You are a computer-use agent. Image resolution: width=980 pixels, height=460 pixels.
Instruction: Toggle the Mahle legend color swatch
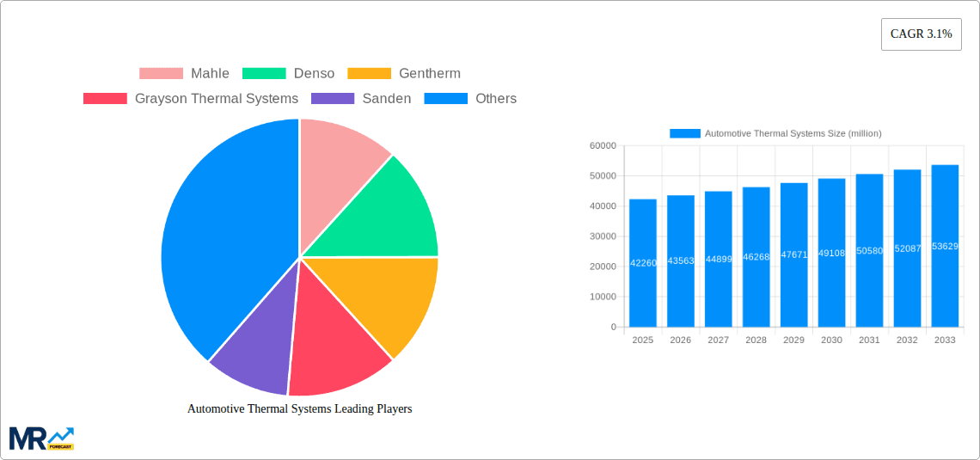(x=162, y=74)
